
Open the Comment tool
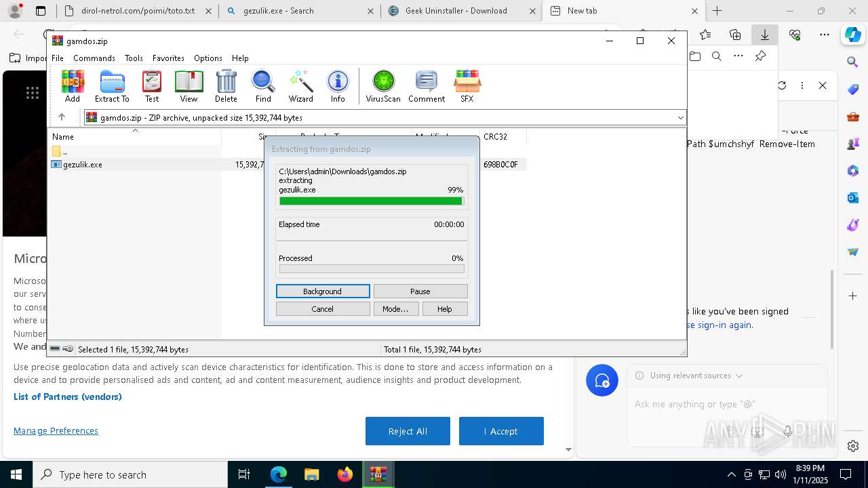point(427,86)
